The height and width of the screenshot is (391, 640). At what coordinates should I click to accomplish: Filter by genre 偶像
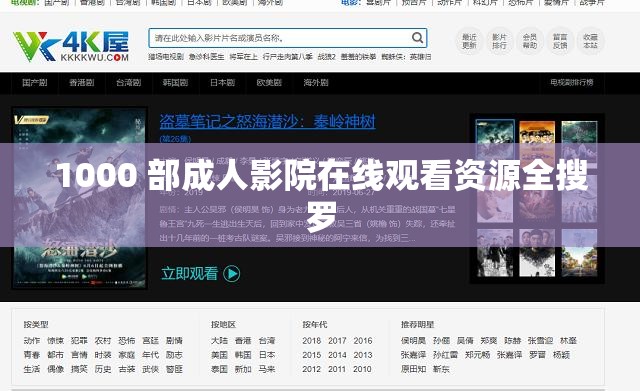56,369
